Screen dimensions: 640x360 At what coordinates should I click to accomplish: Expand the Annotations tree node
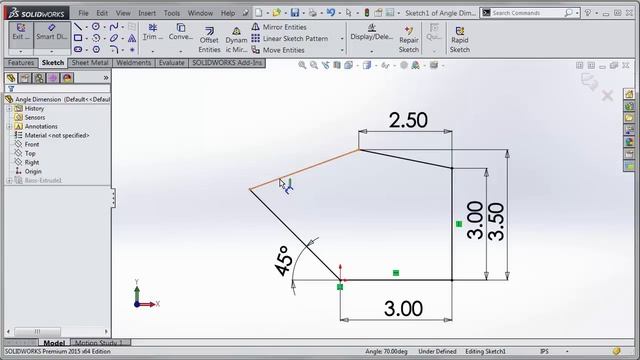pos(9,127)
